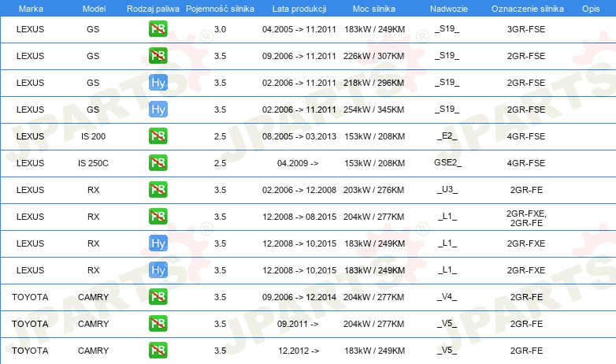
Task: Select the _V4_ body code cell
Action: tap(447, 297)
